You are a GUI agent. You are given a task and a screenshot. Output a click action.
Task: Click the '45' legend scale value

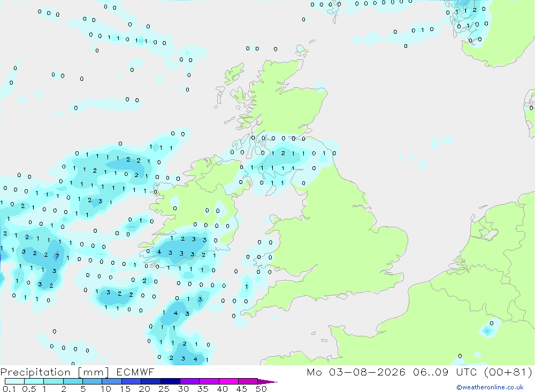(x=242, y=389)
